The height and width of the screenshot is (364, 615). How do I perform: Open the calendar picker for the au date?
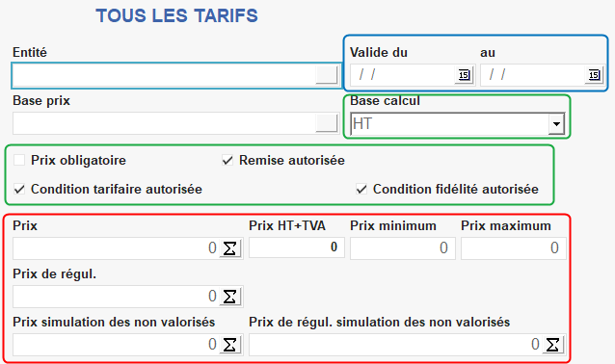(594, 75)
